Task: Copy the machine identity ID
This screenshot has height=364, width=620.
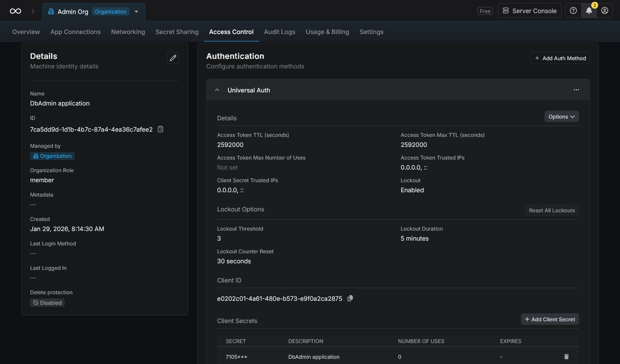Action: (160, 129)
